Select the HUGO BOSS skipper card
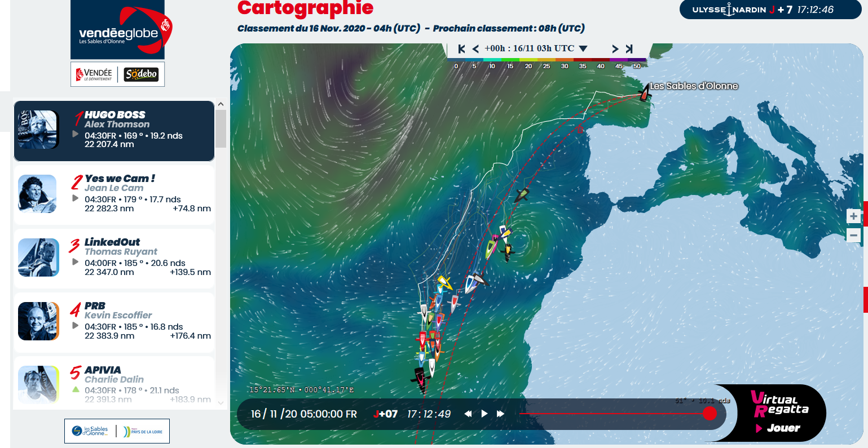Image resolution: width=868 pixels, height=448 pixels. [x=114, y=131]
